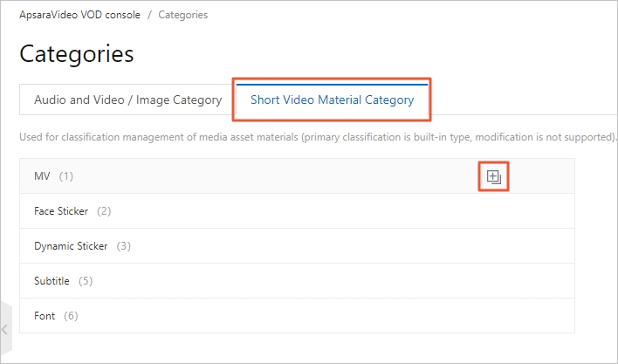Click the add subcategory icon in MV row
Viewport: 618px width, 364px height.
pyautogui.click(x=494, y=177)
